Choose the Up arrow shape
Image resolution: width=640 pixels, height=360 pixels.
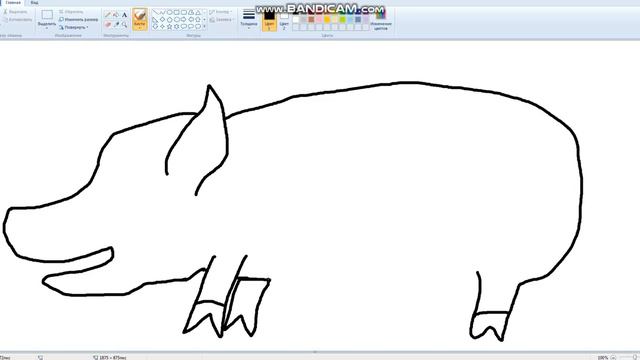pyautogui.click(x=198, y=20)
